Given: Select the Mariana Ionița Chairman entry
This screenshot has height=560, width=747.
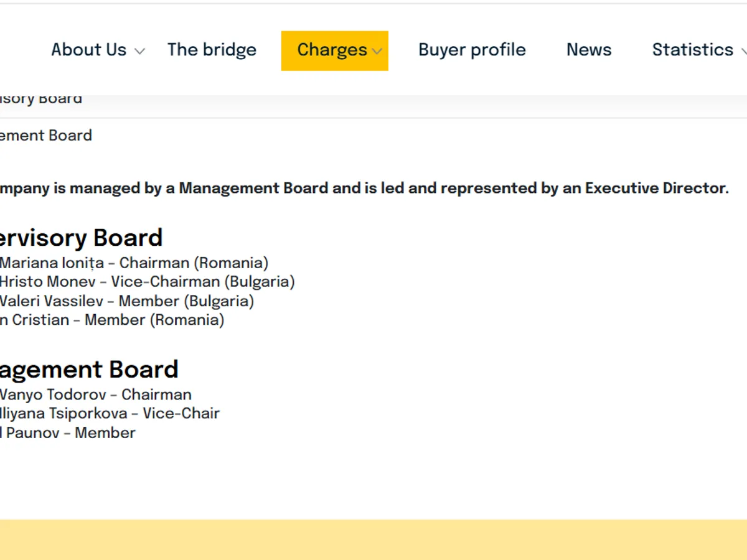Looking at the screenshot, I should click(134, 263).
